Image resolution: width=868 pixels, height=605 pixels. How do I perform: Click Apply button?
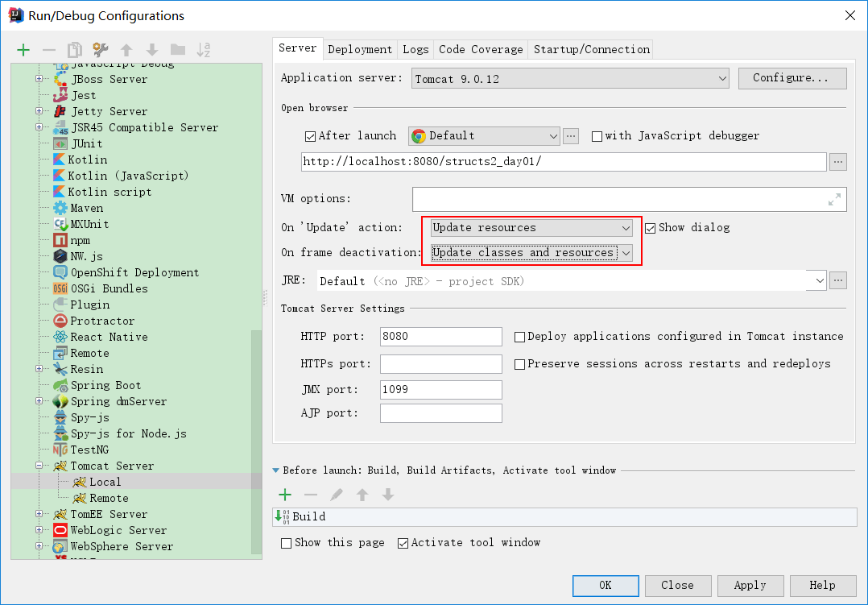pyautogui.click(x=750, y=585)
